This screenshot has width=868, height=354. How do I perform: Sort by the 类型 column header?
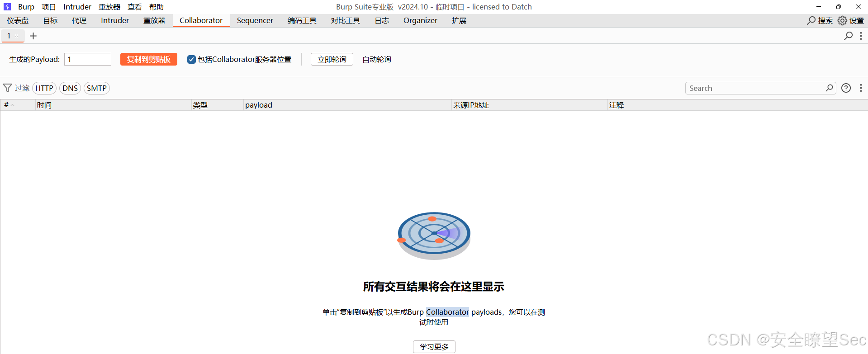point(217,105)
